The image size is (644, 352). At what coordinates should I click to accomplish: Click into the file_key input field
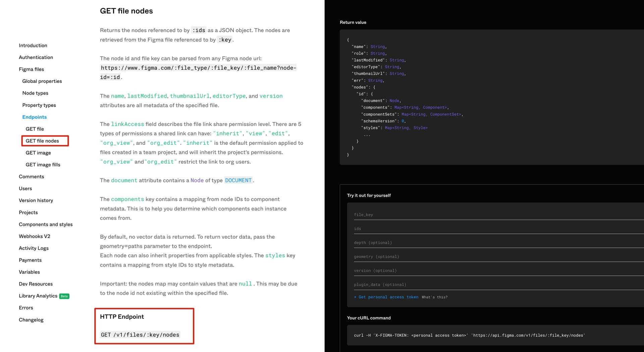pyautogui.click(x=499, y=215)
